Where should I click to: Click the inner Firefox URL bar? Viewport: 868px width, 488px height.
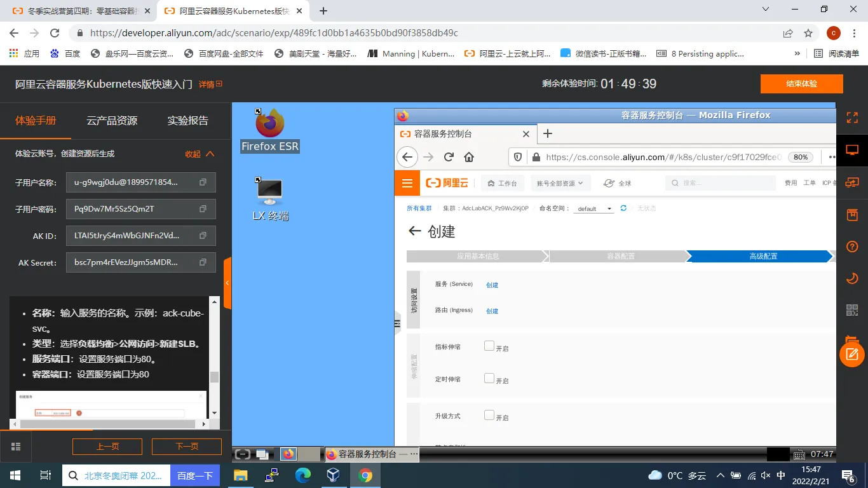point(663,157)
